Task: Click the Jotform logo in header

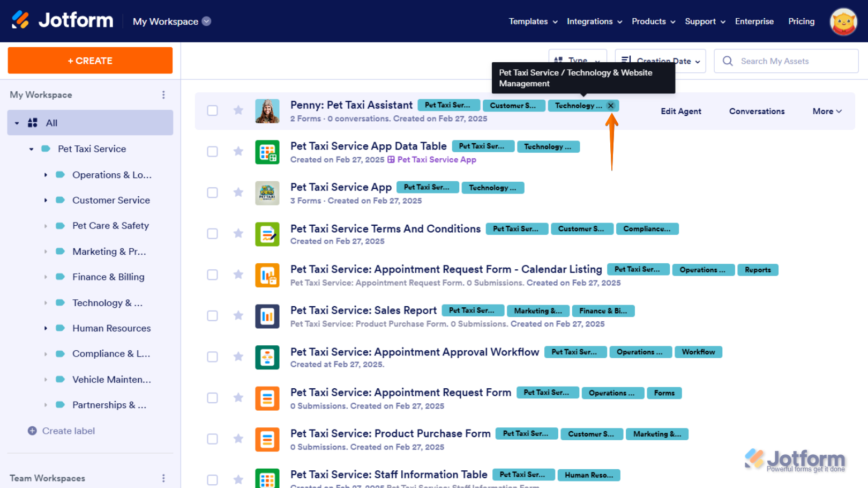Action: [62, 20]
